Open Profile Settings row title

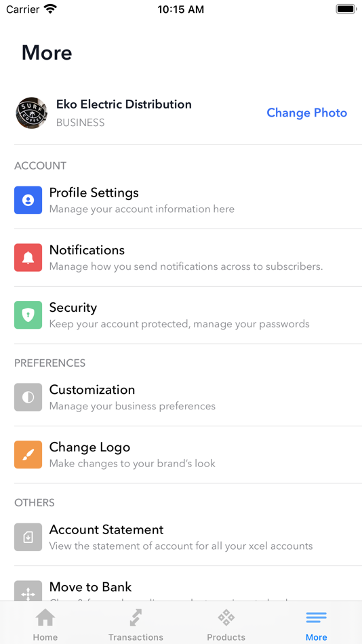(94, 193)
